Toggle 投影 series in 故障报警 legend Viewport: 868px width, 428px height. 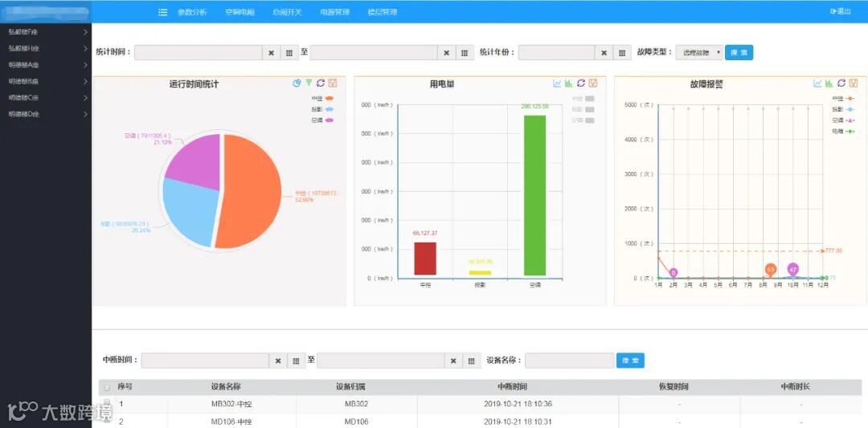(x=843, y=109)
